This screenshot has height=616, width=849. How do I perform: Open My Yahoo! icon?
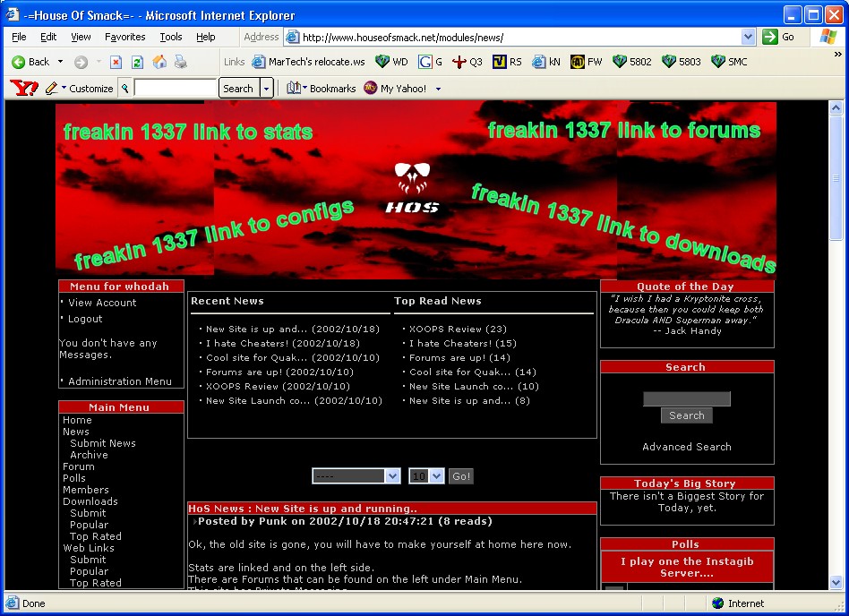[371, 88]
